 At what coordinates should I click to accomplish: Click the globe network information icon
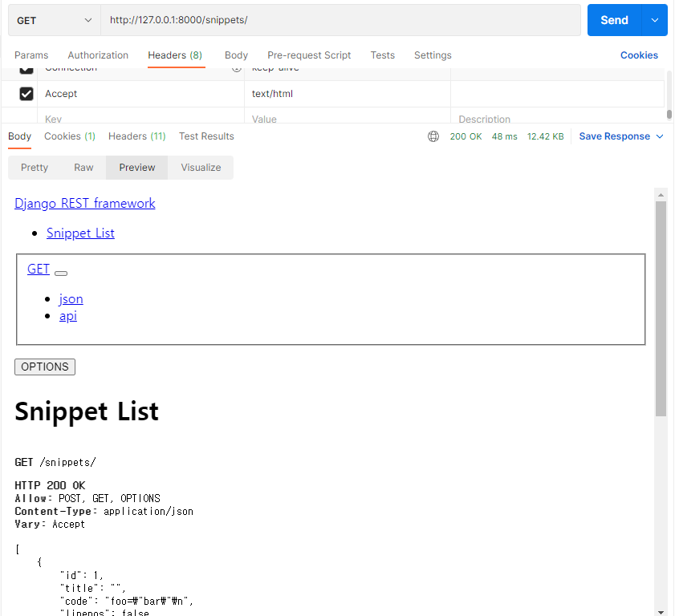click(x=433, y=136)
